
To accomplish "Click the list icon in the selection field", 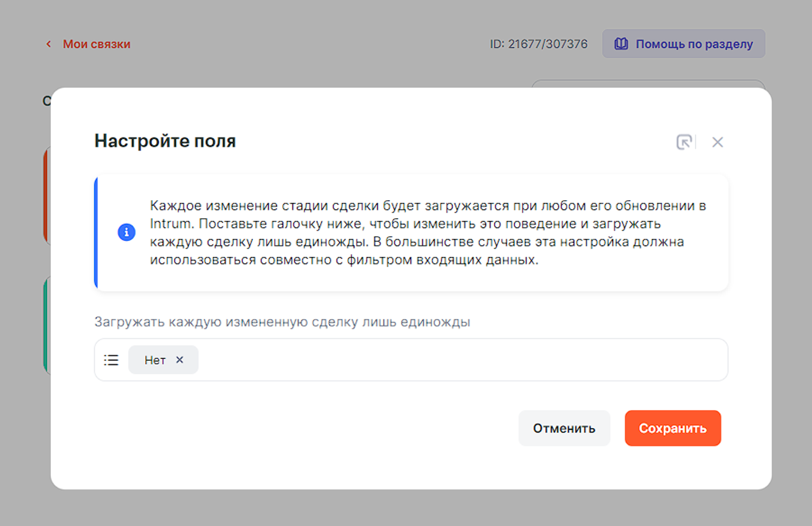I will [111, 360].
